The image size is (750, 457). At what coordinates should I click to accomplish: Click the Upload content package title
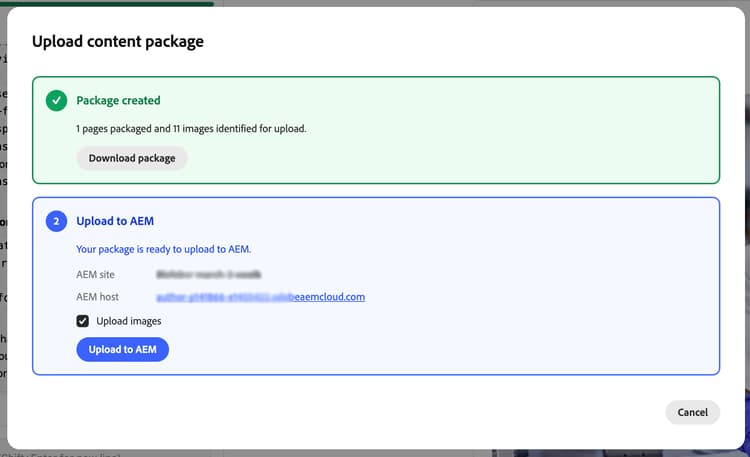[x=118, y=42]
